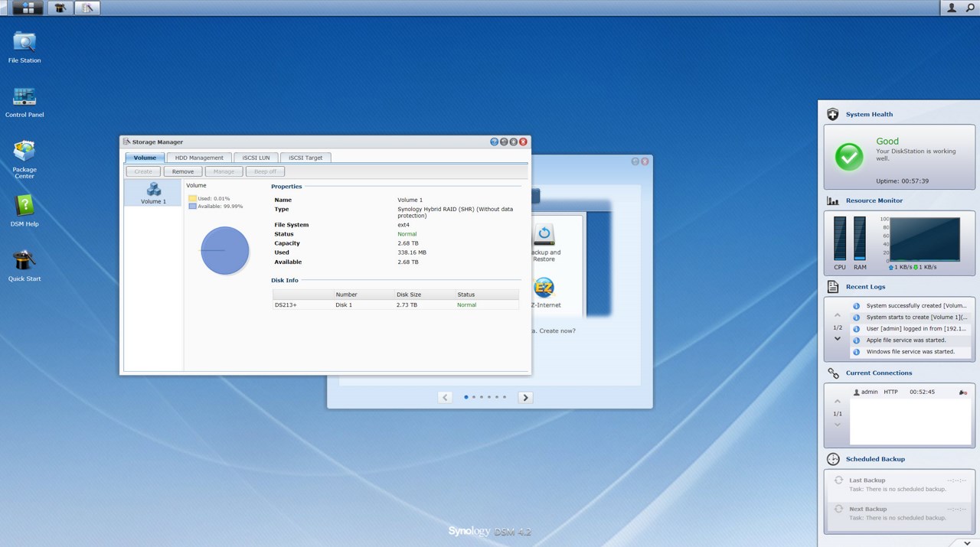This screenshot has width=980, height=547.
Task: Click the Resource Monitor network graph
Action: tap(924, 239)
